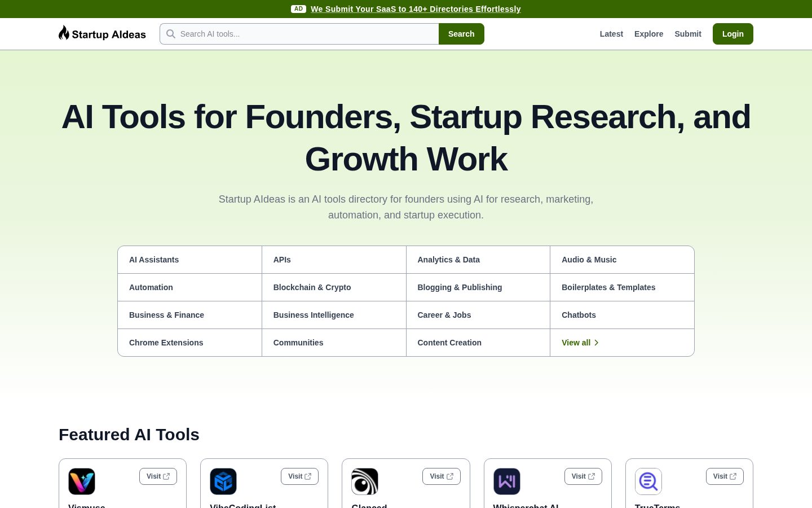This screenshot has height=508, width=812.
Task: Open the Glanced eye logo icon
Action: click(x=365, y=481)
